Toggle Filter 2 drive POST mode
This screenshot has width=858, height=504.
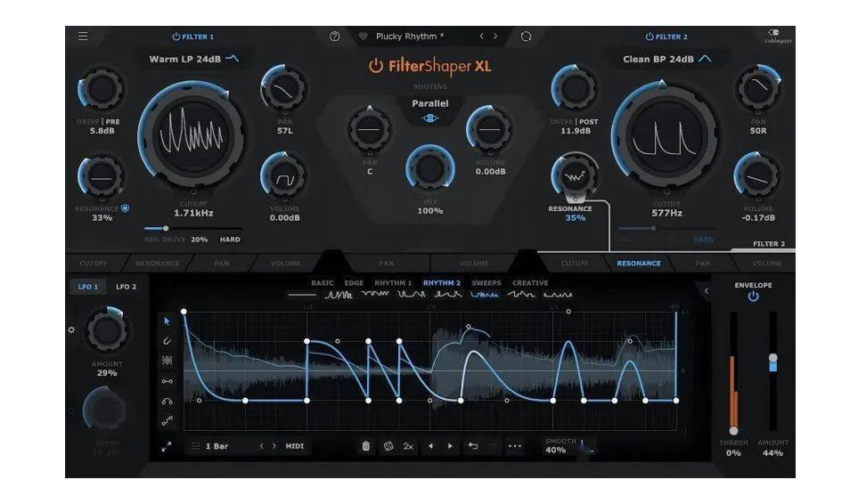click(x=588, y=121)
